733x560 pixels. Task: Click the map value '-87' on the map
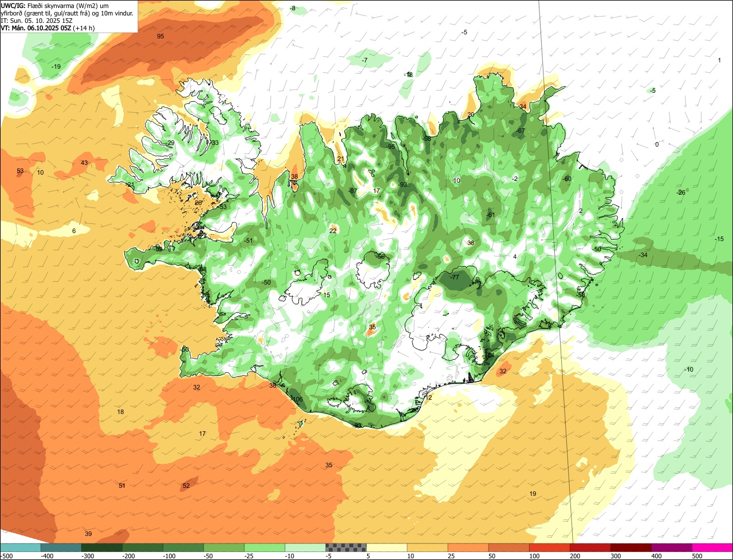click(353, 191)
